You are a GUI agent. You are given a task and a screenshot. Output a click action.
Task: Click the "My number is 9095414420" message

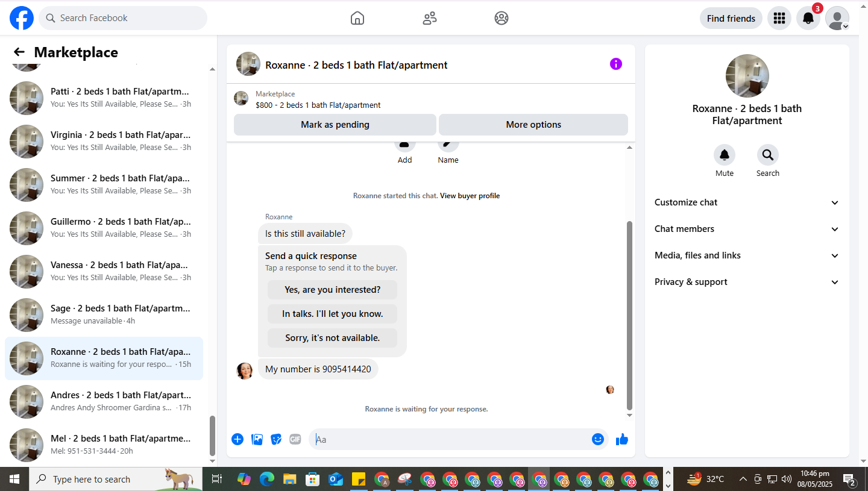tap(318, 369)
